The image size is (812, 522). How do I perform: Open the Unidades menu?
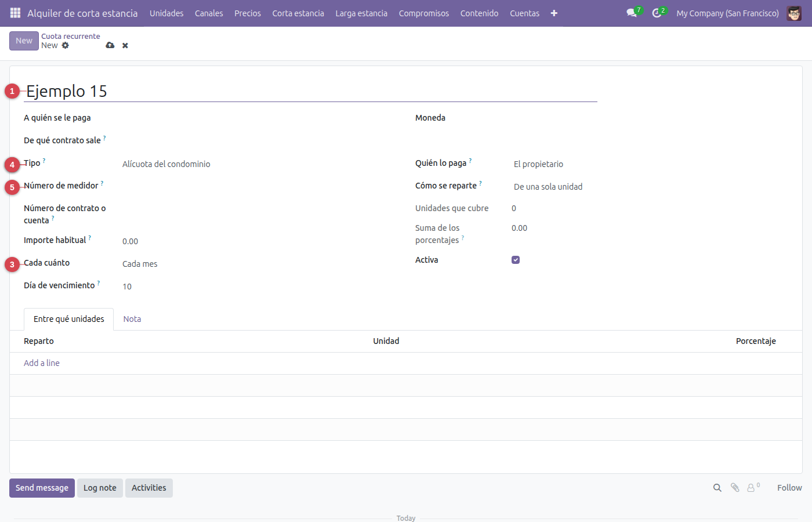pyautogui.click(x=166, y=13)
